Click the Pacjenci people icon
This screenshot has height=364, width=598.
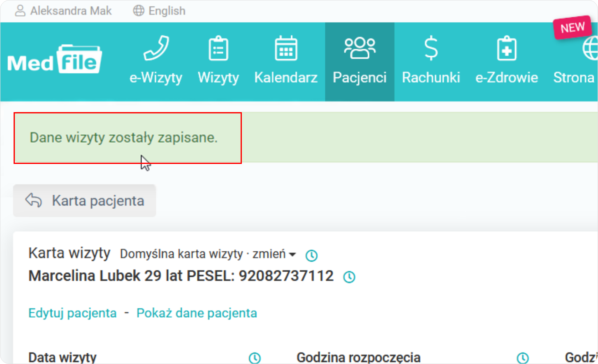360,48
